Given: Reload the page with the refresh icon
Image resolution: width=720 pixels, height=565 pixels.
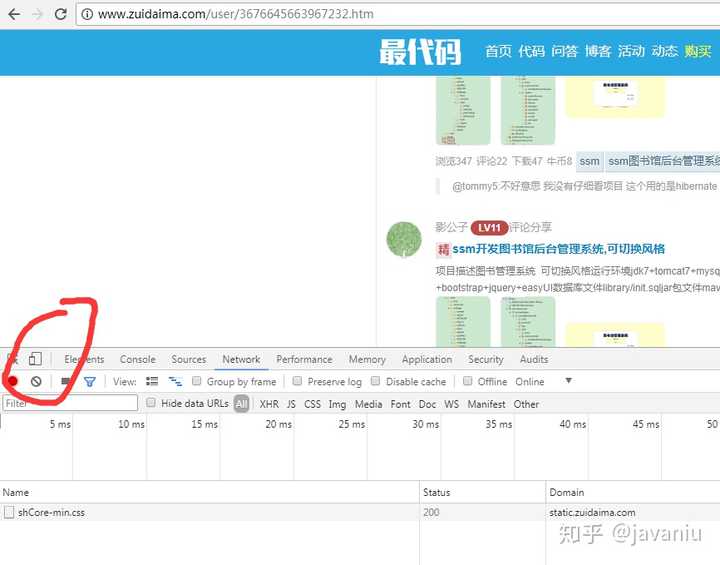Looking at the screenshot, I should coord(60,14).
